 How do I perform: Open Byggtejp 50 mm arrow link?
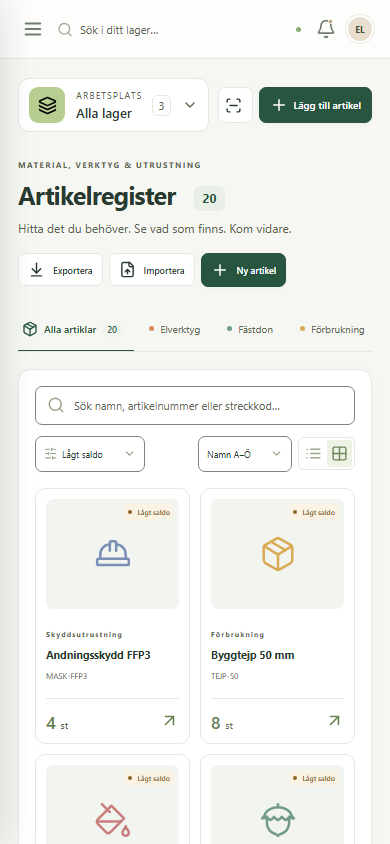[335, 721]
